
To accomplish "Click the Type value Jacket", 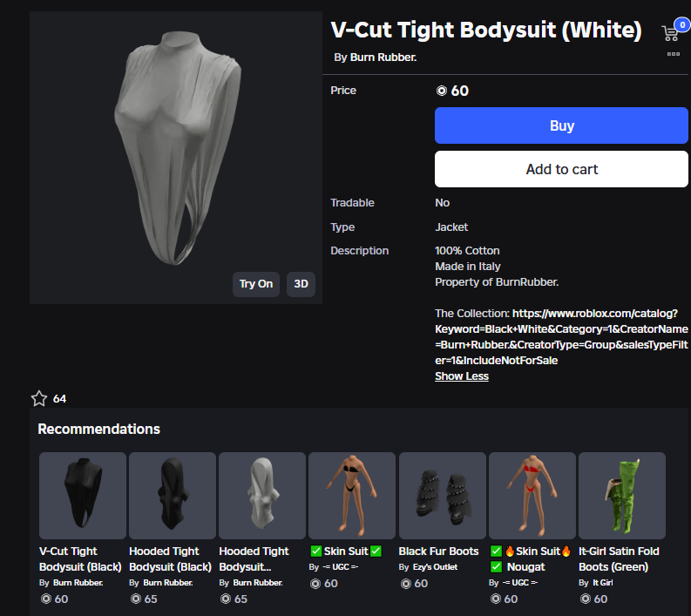I will coord(451,227).
